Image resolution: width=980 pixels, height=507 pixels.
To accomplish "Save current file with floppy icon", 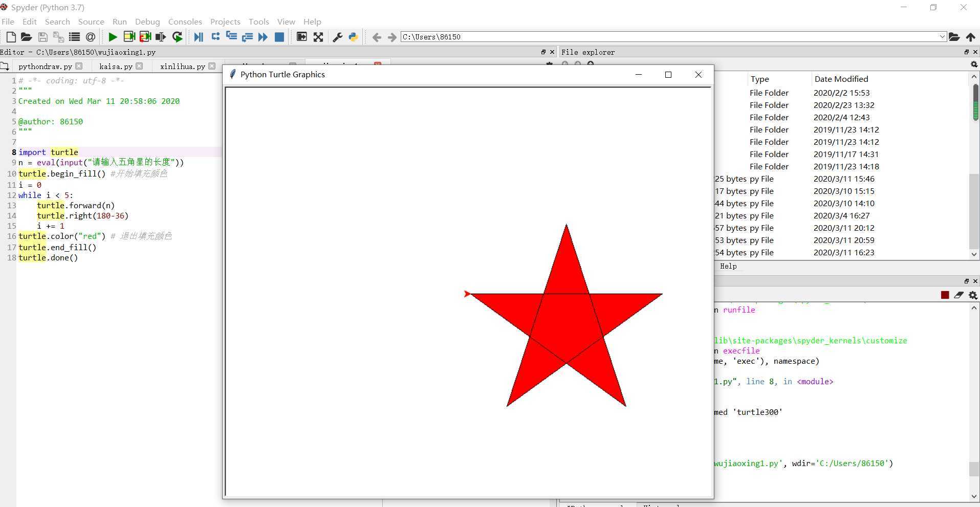I will pos(43,37).
